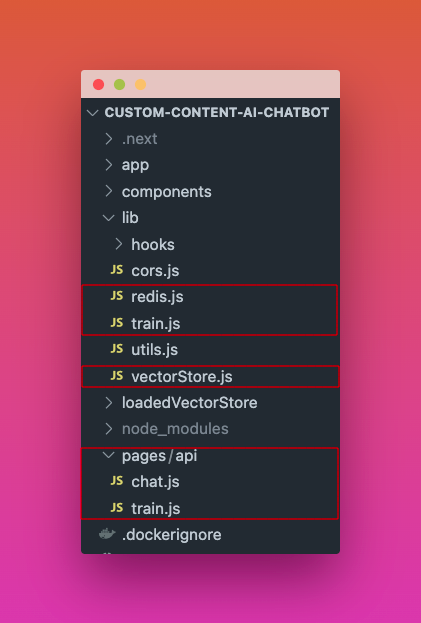Image resolution: width=421 pixels, height=623 pixels.
Task: Click the JS icon beside utils.js
Action: pyautogui.click(x=116, y=349)
